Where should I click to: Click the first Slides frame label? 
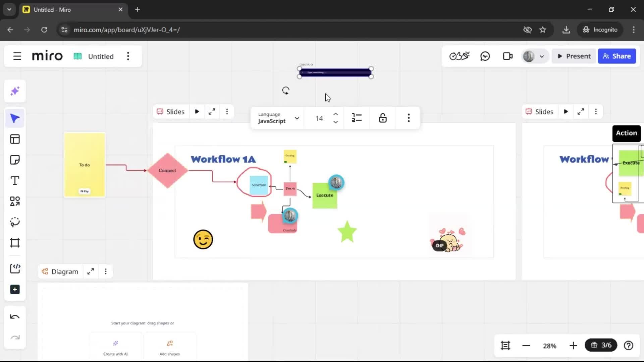tap(171, 112)
